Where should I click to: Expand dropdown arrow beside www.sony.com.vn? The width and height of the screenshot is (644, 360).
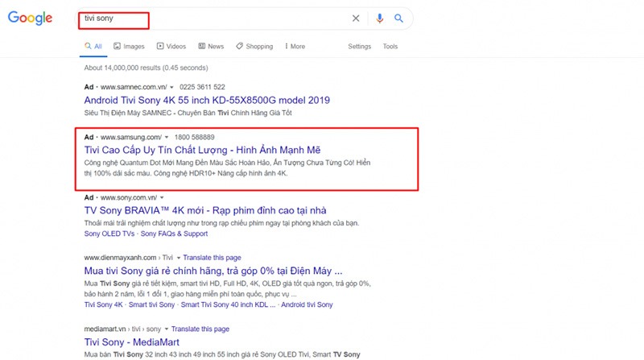point(162,197)
